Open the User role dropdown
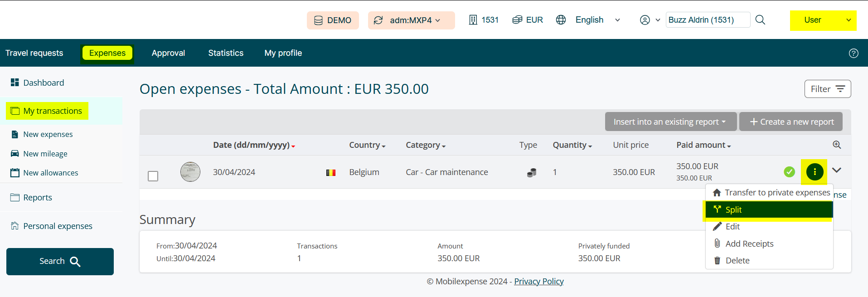This screenshot has width=868, height=297. coord(823,20)
